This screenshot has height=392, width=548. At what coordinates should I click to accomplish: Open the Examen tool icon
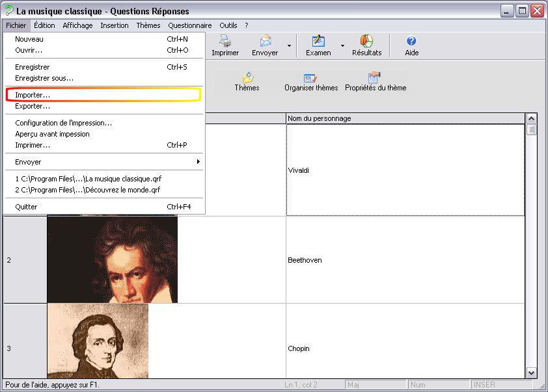click(318, 41)
